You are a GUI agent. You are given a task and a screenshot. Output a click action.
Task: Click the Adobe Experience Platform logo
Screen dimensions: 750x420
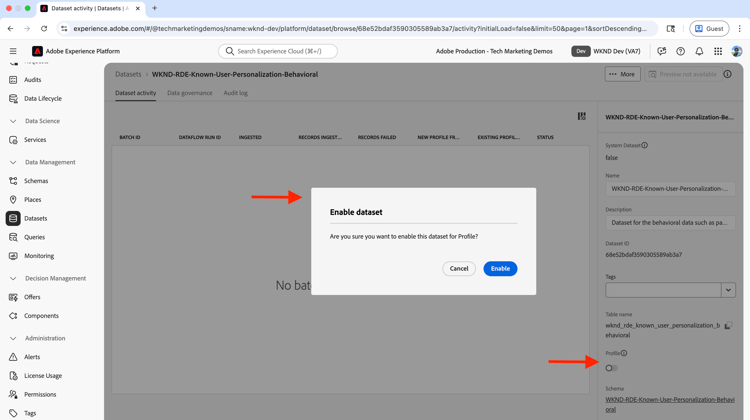(37, 51)
